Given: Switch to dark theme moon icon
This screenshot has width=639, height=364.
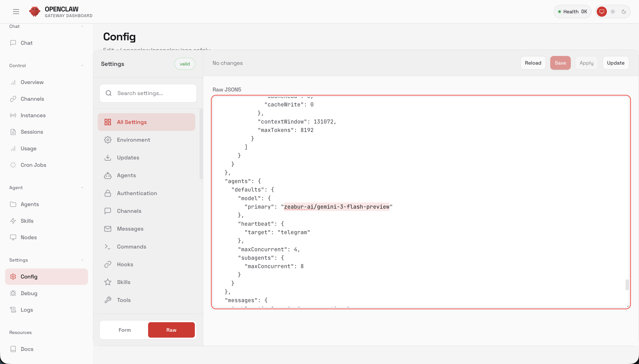Looking at the screenshot, I should click(624, 11).
